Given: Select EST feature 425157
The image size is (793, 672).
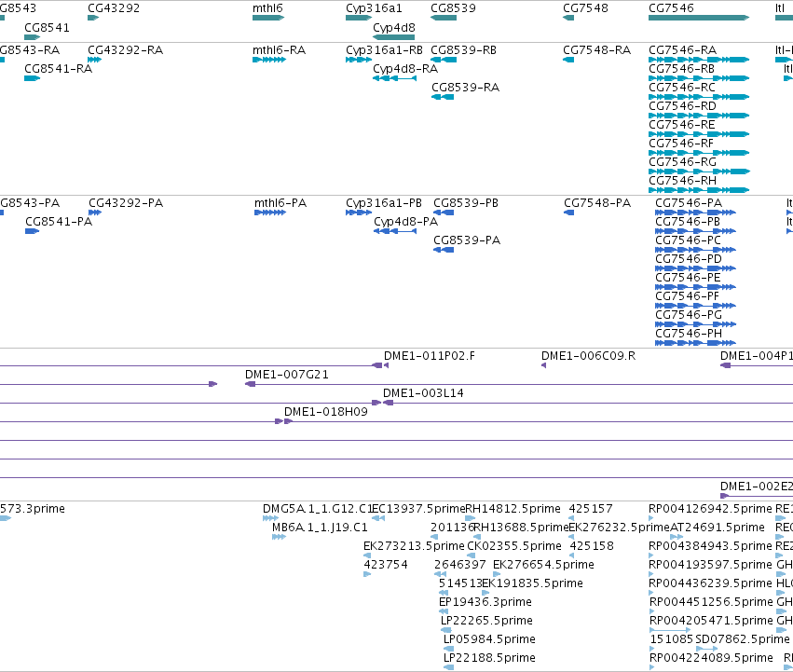Looking at the screenshot, I should tap(591, 509).
